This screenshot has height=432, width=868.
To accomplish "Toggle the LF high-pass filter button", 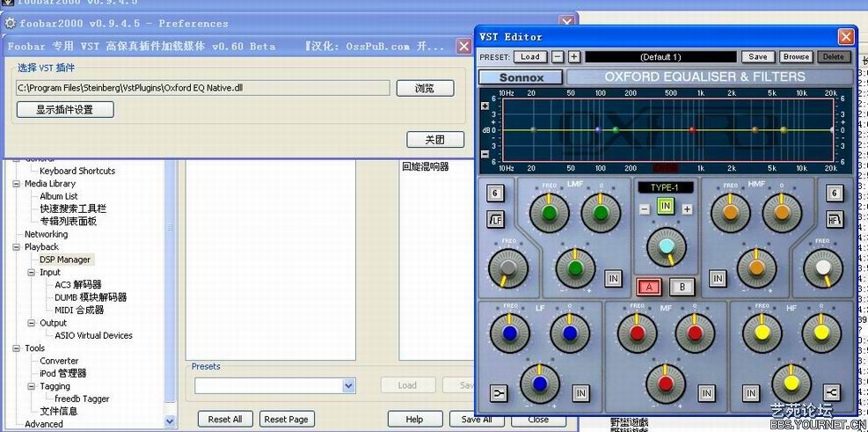I will [x=495, y=219].
